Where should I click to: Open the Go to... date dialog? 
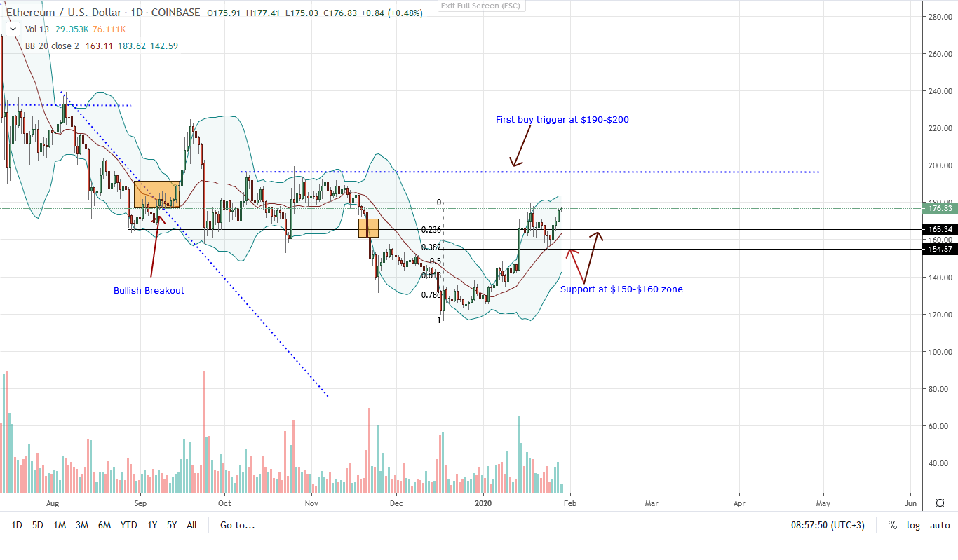237,525
